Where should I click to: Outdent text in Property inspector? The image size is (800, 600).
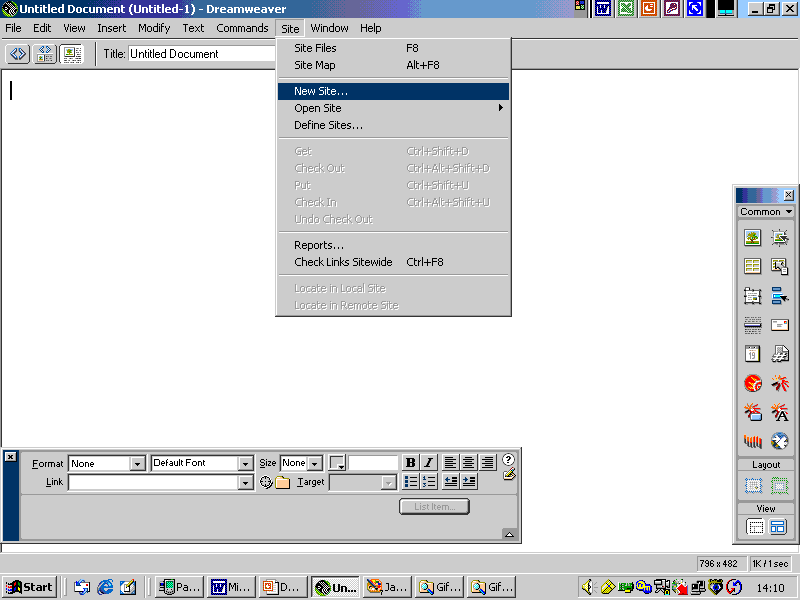click(451, 482)
